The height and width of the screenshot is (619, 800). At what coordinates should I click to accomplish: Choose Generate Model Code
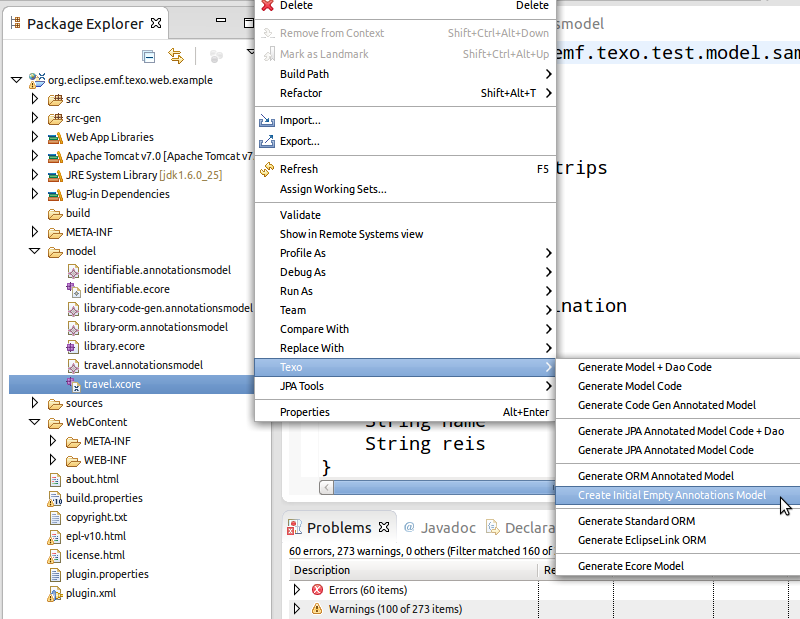pos(678,386)
